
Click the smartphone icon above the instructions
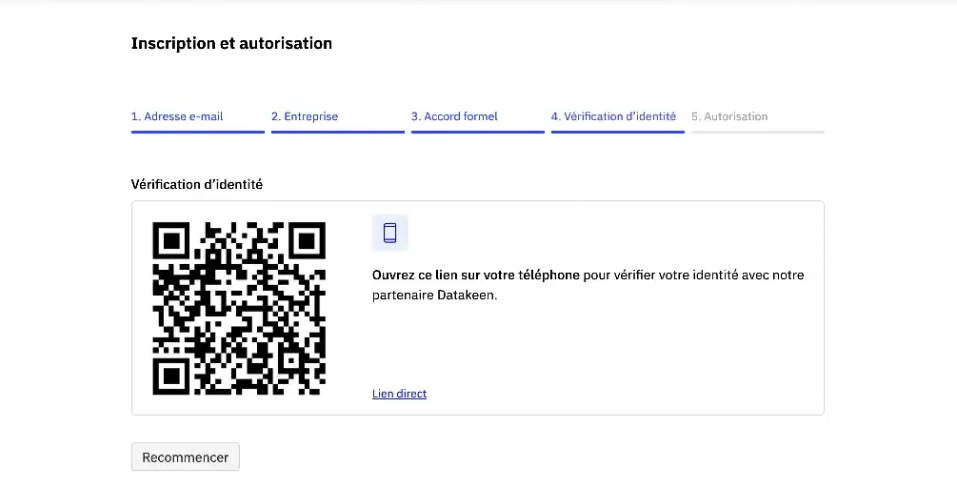pos(389,233)
